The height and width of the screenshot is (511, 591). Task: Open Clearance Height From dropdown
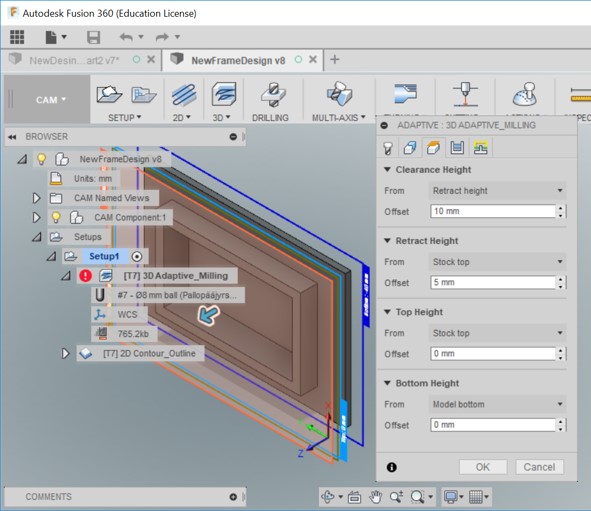pos(498,191)
